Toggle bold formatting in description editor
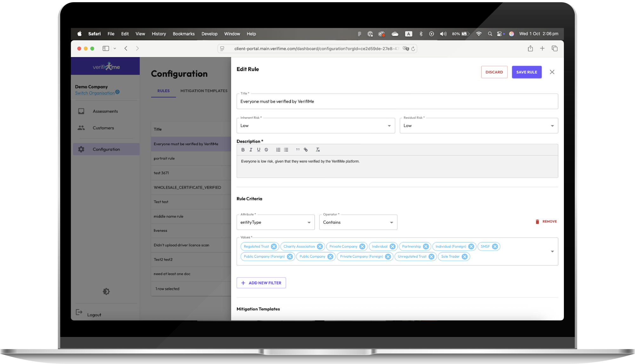 pos(243,150)
